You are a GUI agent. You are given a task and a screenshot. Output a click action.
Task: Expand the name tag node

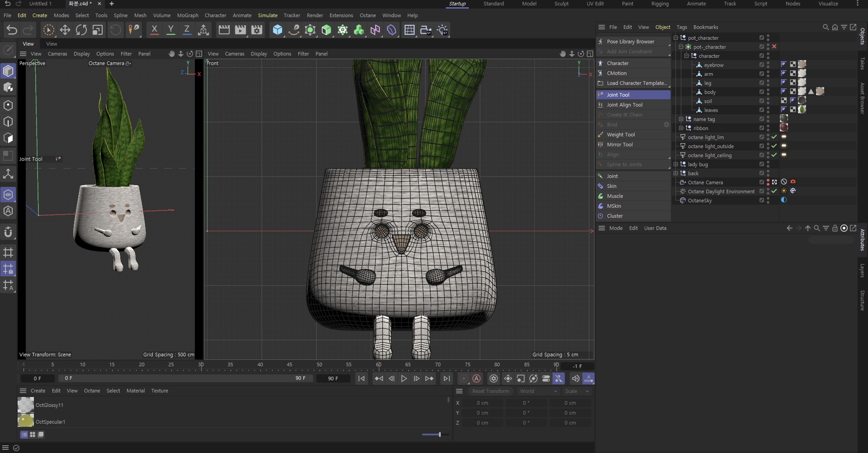[681, 119]
